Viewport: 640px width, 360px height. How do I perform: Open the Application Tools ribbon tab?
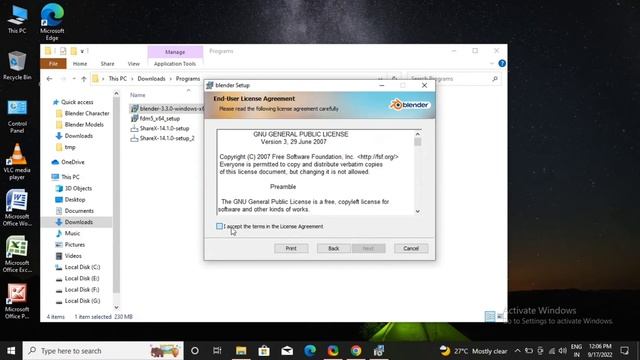tap(175, 64)
